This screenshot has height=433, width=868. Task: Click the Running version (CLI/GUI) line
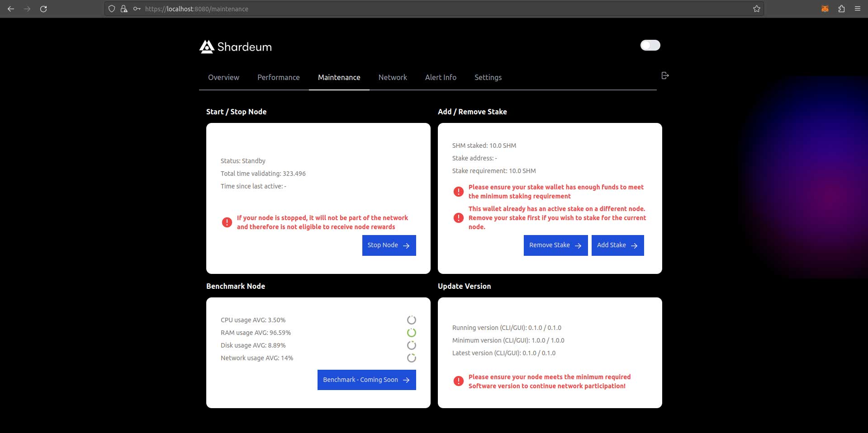coord(507,328)
